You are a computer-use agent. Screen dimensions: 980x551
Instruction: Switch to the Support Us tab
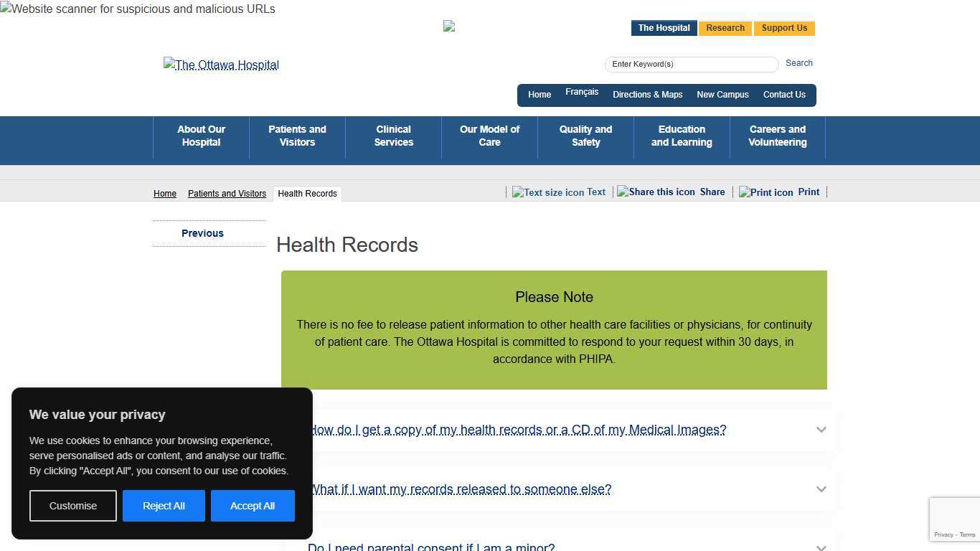pos(784,28)
